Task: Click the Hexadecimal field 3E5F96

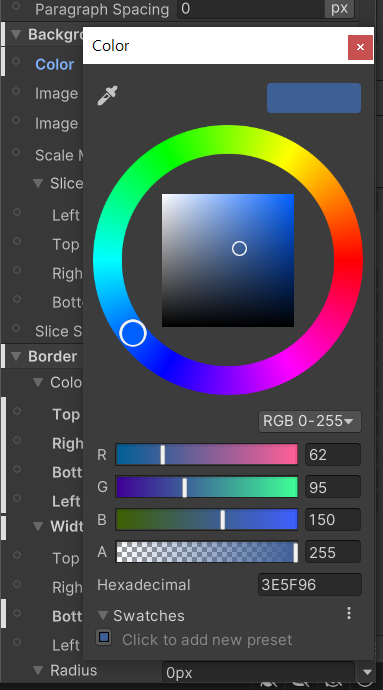Action: click(309, 585)
